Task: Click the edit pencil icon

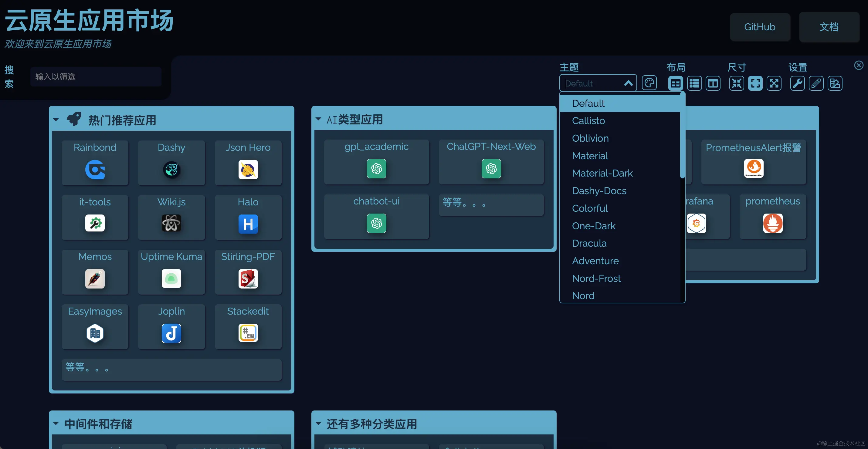Action: tap(816, 83)
